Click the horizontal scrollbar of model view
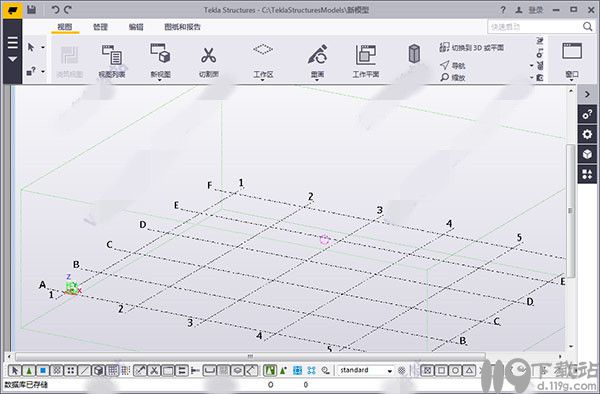 point(250,356)
